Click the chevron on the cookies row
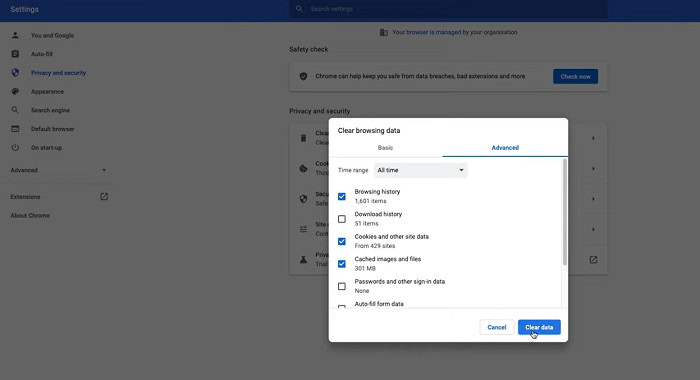 [593, 168]
